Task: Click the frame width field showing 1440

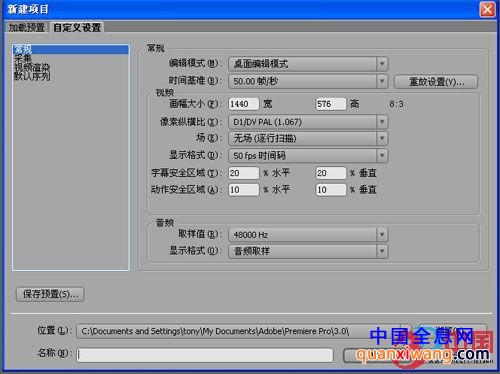Action: click(244, 104)
